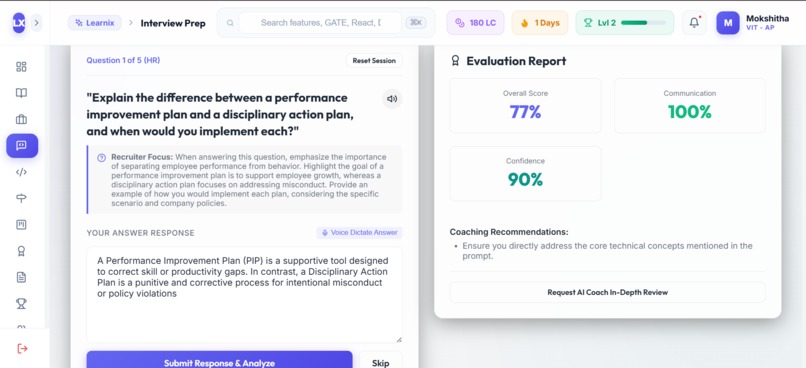Viewport: 806px width, 368px height.
Task: Click the question mark Recruiter Focus icon
Action: coord(102,158)
